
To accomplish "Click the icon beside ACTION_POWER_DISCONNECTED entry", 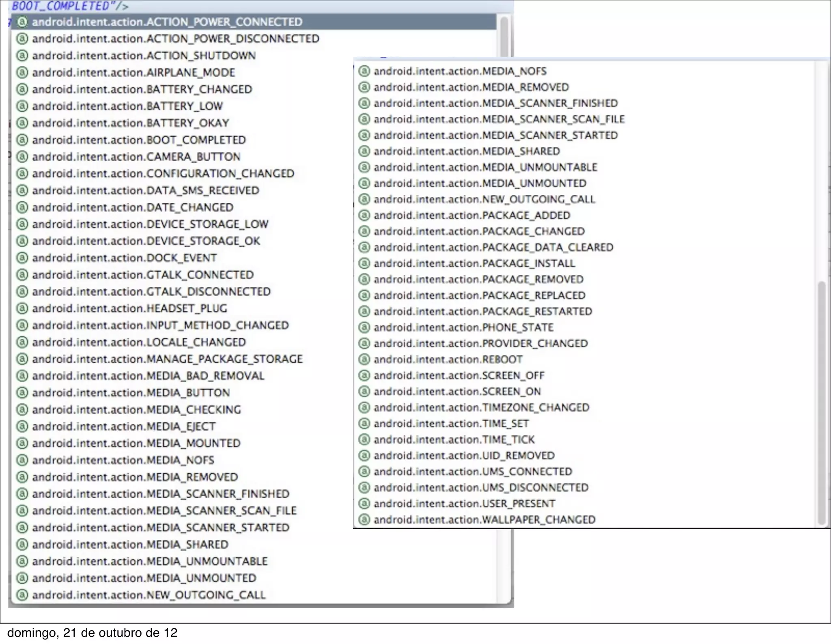I will pyautogui.click(x=22, y=39).
